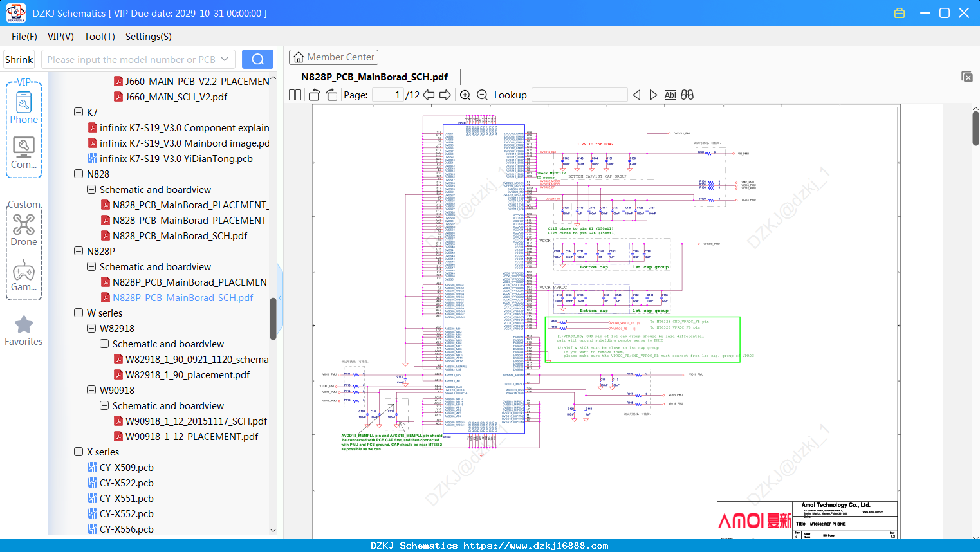
Task: Select the N828P_PCB_MainBorad_SCH.pdf tab
Action: [x=374, y=77]
